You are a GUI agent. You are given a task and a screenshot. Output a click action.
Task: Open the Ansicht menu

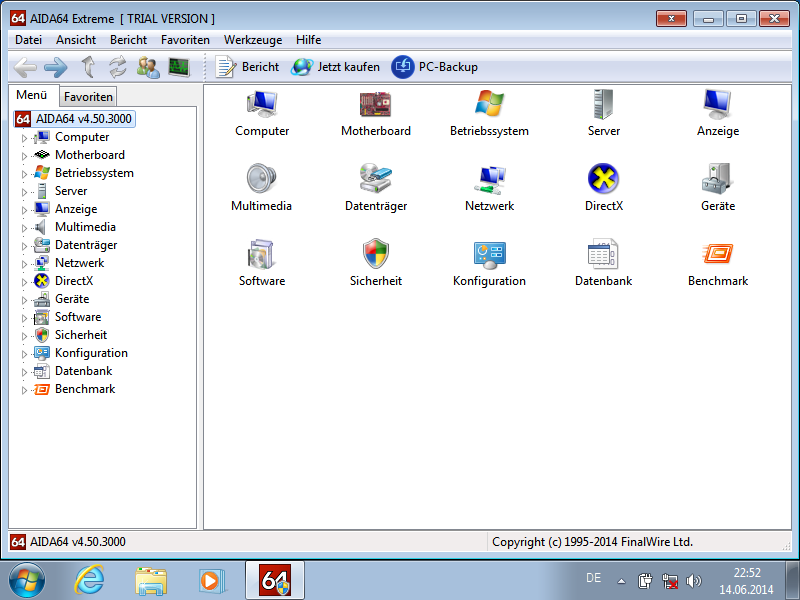76,40
